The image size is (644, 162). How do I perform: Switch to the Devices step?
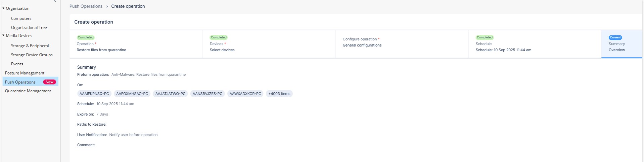(268, 44)
